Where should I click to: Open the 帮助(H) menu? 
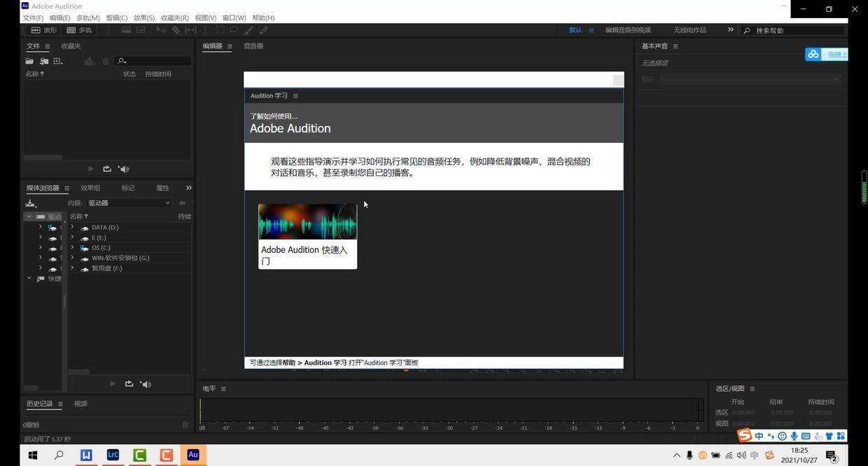[x=263, y=18]
